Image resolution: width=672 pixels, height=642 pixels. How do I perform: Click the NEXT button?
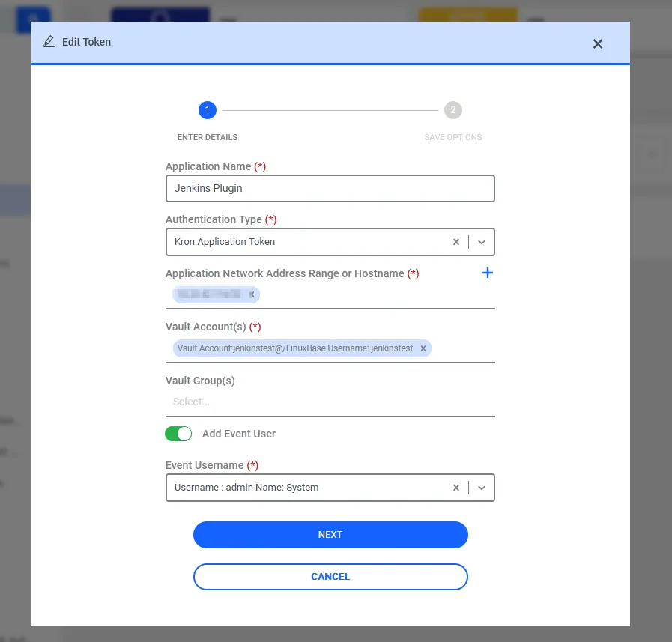[x=330, y=535]
